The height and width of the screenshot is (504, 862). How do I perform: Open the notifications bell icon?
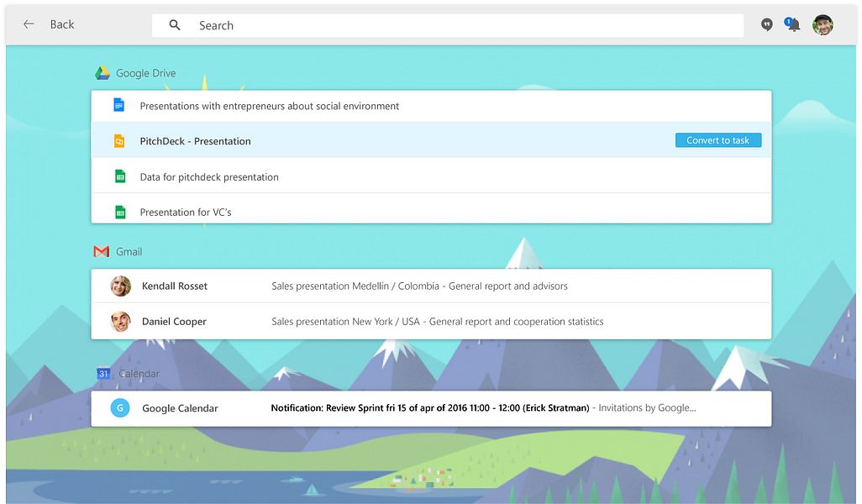(792, 24)
